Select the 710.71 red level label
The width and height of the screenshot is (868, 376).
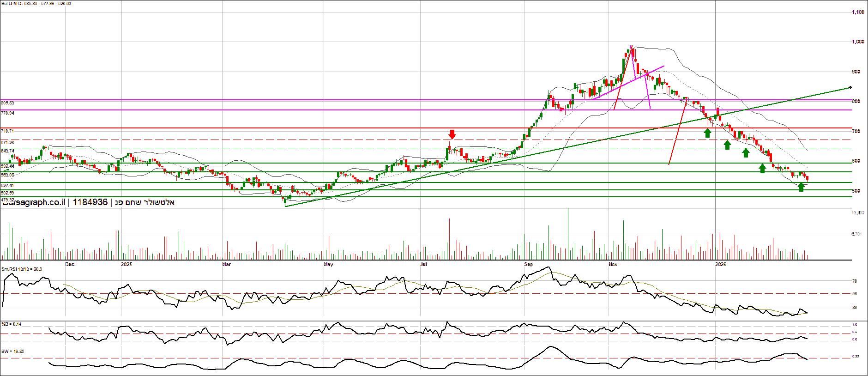(x=7, y=131)
